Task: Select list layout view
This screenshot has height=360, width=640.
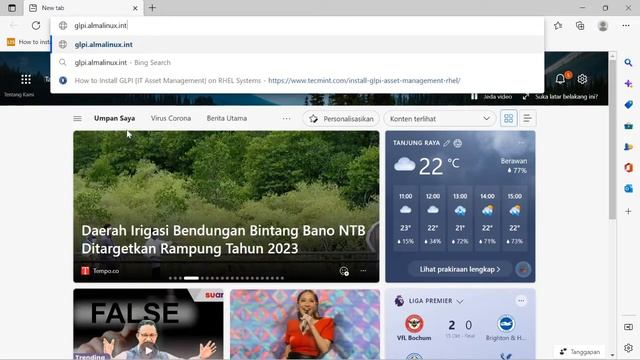Action: 527,118
